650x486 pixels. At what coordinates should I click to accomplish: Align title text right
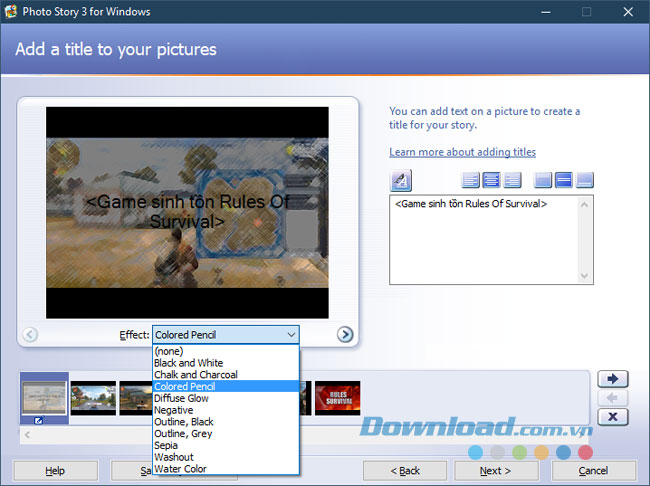click(x=512, y=180)
